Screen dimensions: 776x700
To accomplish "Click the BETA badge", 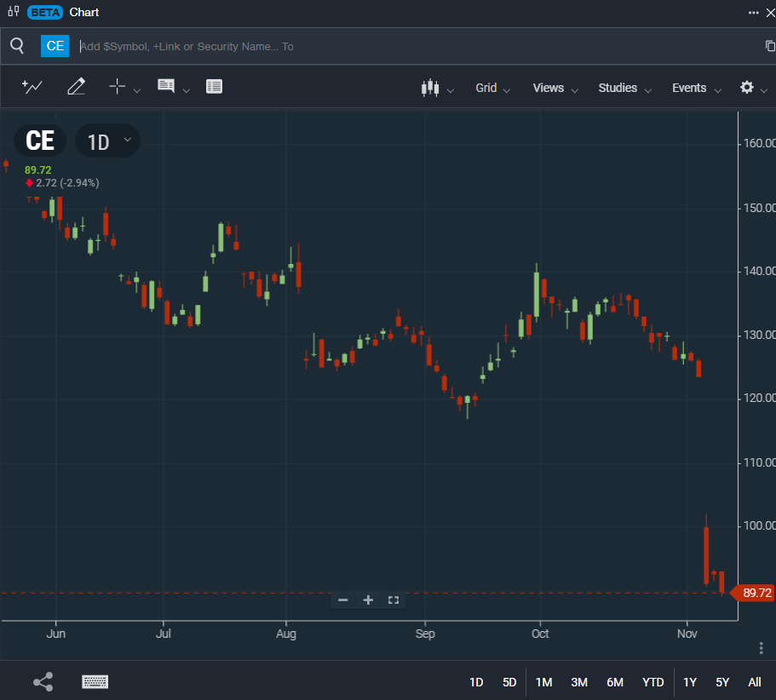I will coord(45,13).
